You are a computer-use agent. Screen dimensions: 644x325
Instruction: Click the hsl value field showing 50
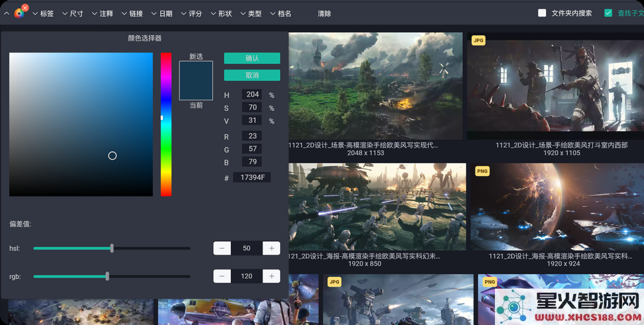[247, 248]
